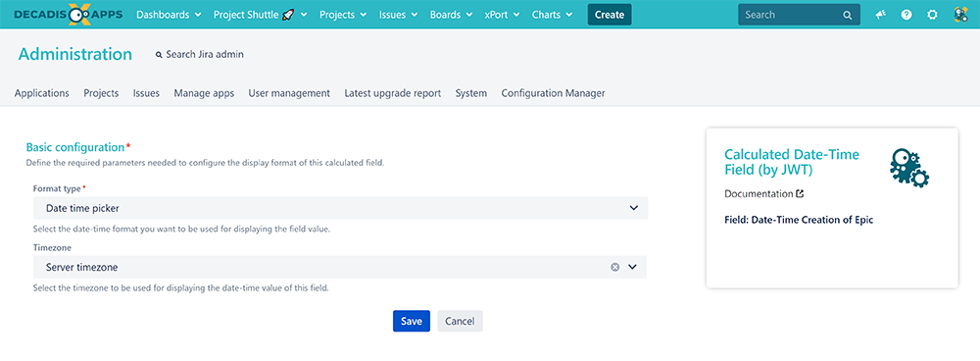This screenshot has height=361, width=980.
Task: Switch to the Applications admin tab
Action: (x=42, y=93)
